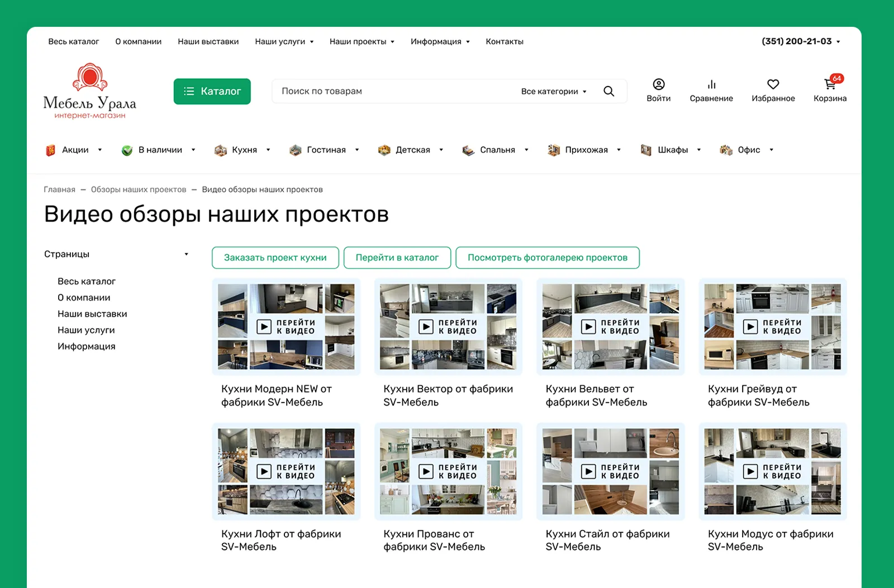Screen dimensions: 894x588
Task: Play the Кухни Модерн NEW video icon
Action: [x=264, y=327]
